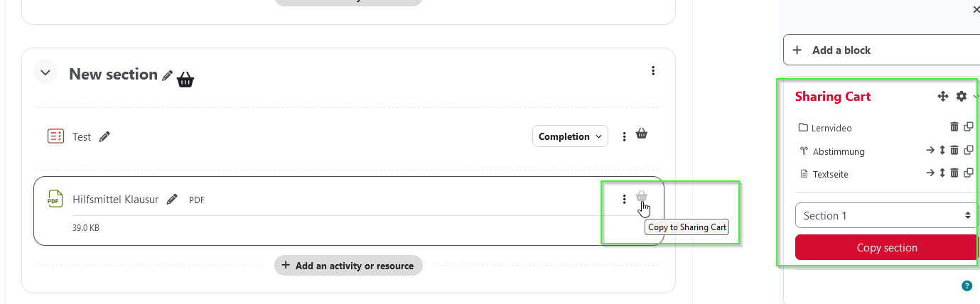Click the basket icon beside New section
The width and height of the screenshot is (980, 304).
pyautogui.click(x=185, y=79)
